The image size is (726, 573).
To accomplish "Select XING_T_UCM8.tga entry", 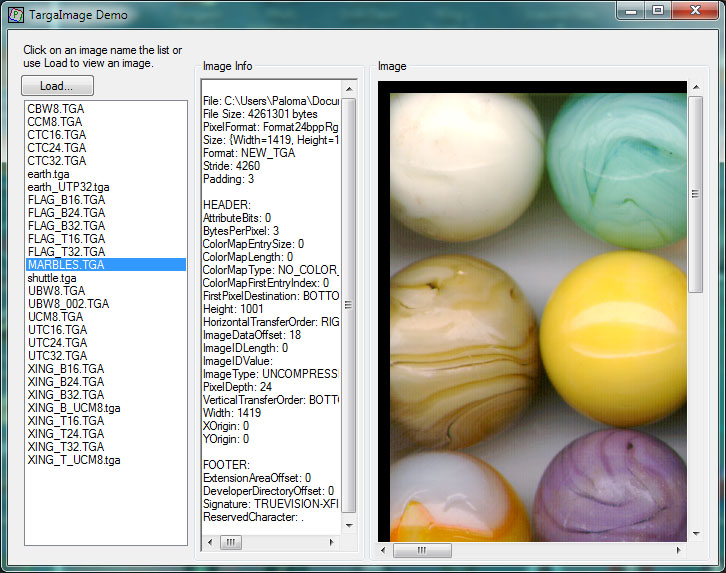I will [x=74, y=460].
